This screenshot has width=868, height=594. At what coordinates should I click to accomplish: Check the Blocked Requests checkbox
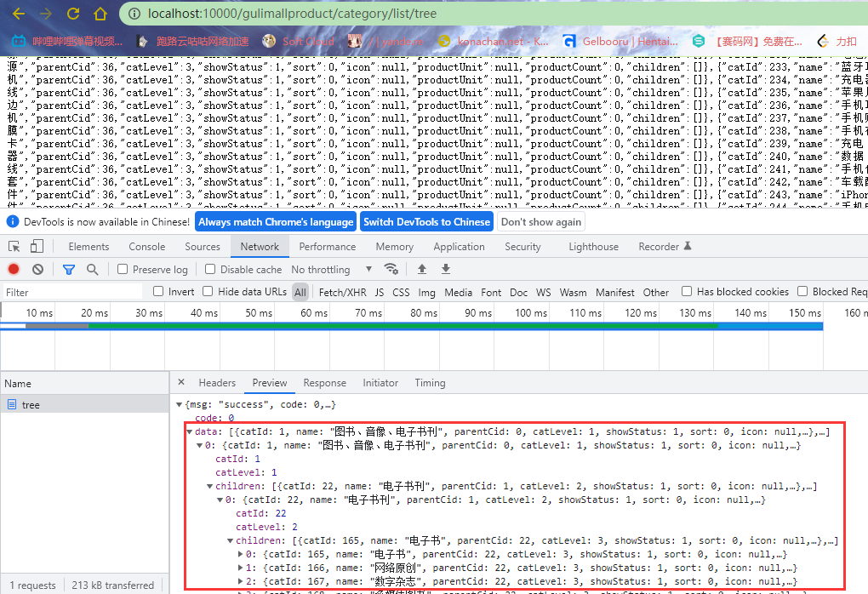click(x=802, y=291)
